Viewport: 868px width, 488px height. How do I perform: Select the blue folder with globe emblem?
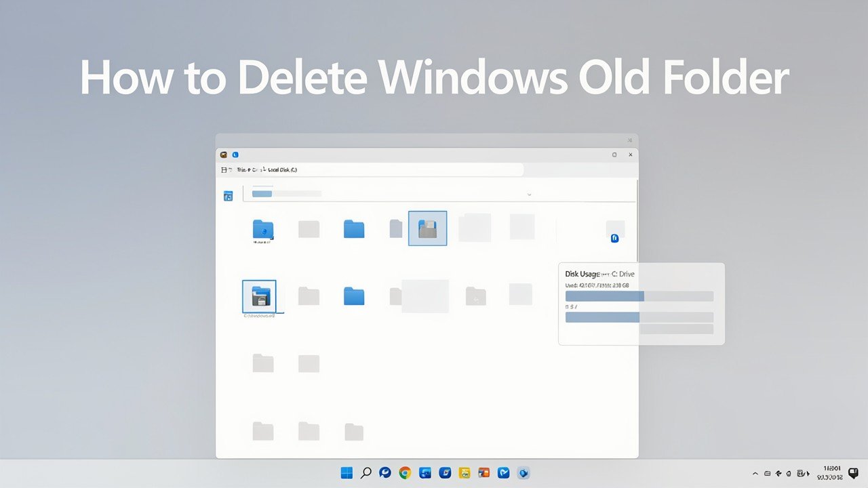point(263,230)
